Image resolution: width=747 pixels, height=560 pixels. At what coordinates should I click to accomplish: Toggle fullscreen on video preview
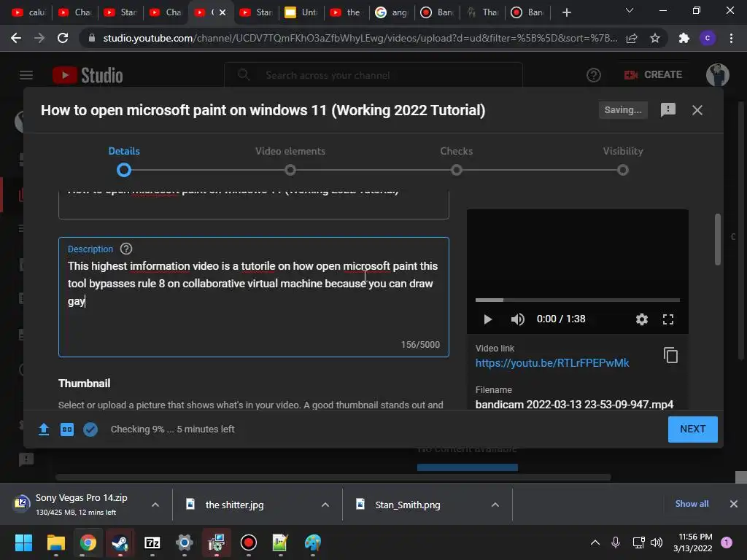coord(668,319)
